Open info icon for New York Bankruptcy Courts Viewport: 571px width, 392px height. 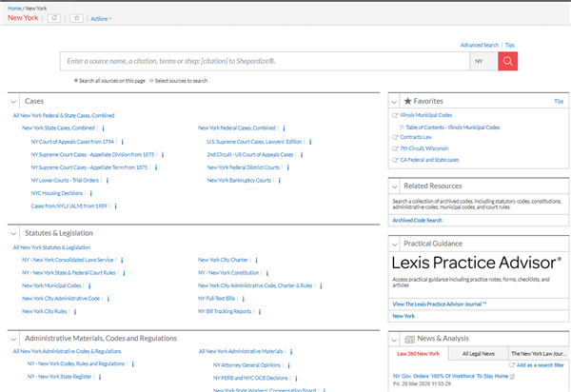pyautogui.click(x=280, y=181)
